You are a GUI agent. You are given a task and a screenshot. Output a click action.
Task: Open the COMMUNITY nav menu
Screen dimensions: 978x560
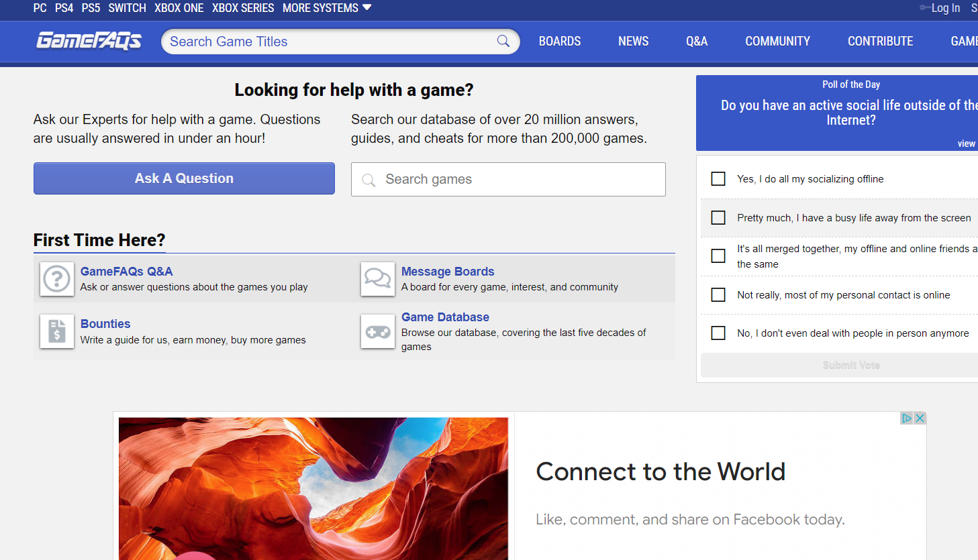(777, 42)
